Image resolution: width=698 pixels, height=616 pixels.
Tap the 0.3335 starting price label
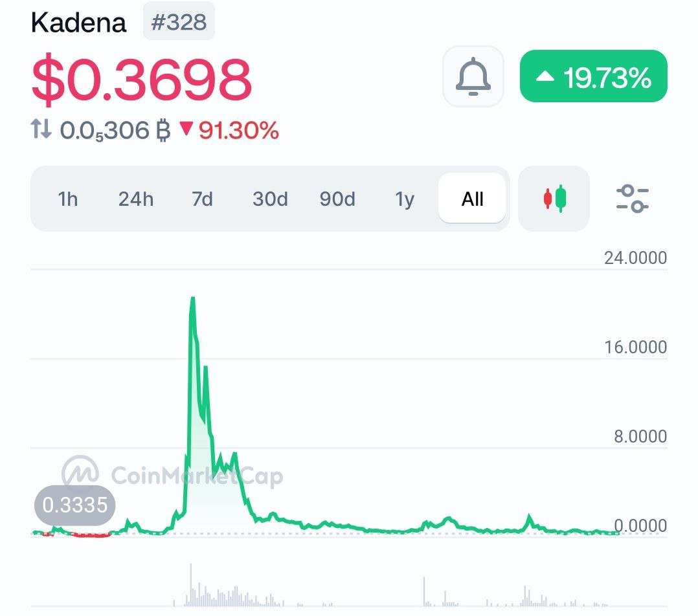[75, 505]
